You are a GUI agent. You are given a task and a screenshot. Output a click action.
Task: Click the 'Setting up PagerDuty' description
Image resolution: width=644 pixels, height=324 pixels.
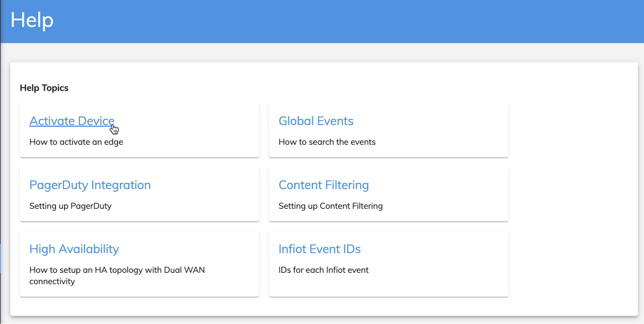[x=70, y=206]
